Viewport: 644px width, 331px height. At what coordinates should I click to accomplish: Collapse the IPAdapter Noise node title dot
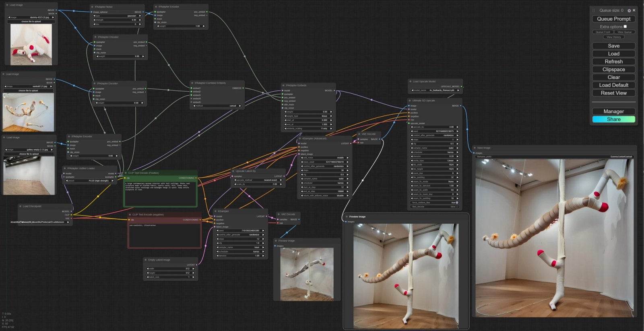click(x=92, y=7)
